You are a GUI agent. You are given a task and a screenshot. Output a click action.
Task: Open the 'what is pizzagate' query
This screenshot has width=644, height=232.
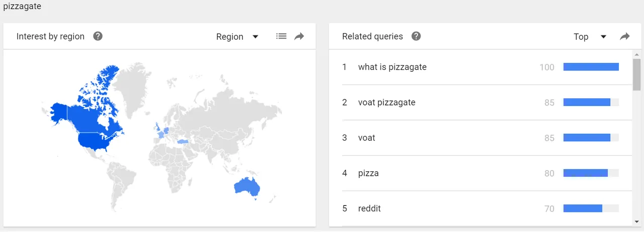392,67
